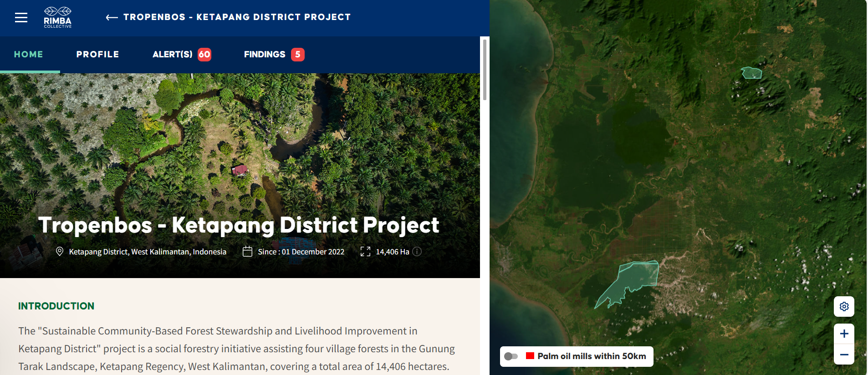This screenshot has width=868, height=375.
Task: Click the 60 alerts badge
Action: tap(204, 55)
